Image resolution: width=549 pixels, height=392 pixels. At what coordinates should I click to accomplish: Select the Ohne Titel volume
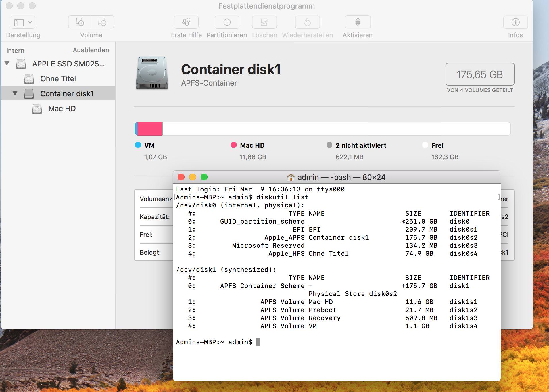click(x=58, y=78)
